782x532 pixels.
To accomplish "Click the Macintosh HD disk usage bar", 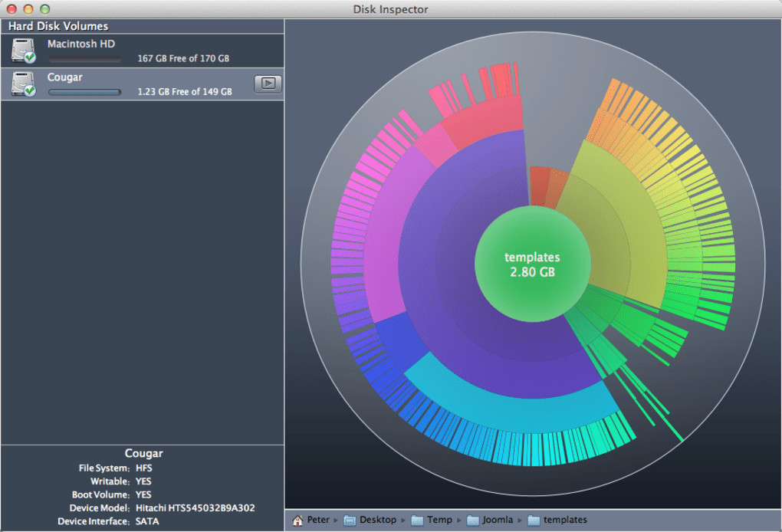I will click(x=84, y=59).
